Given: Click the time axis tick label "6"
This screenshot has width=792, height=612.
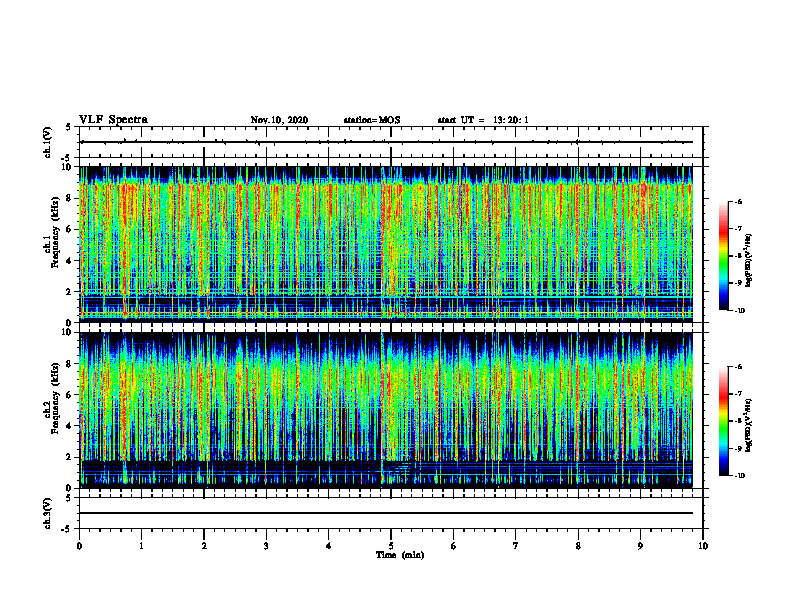Looking at the screenshot, I should point(454,546).
